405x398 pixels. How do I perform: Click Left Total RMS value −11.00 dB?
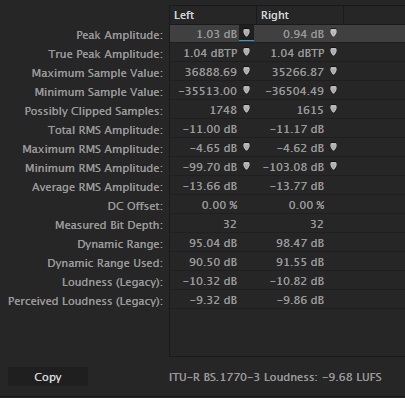pyautogui.click(x=210, y=129)
